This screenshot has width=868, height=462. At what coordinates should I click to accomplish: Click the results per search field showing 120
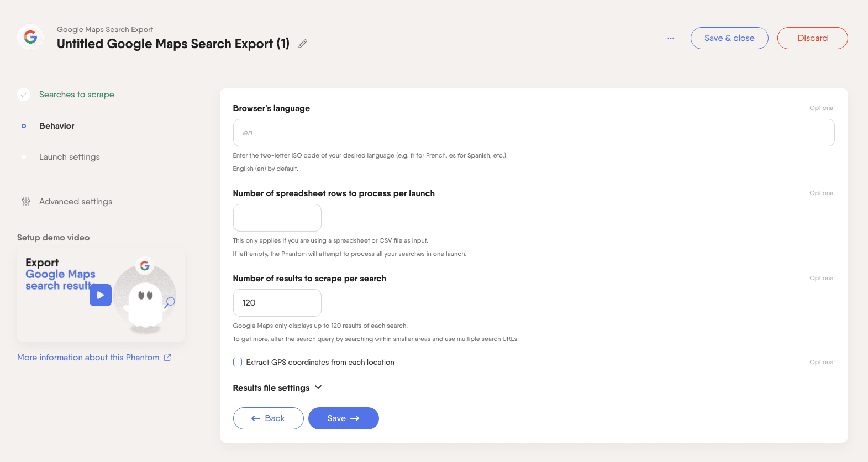pyautogui.click(x=277, y=303)
